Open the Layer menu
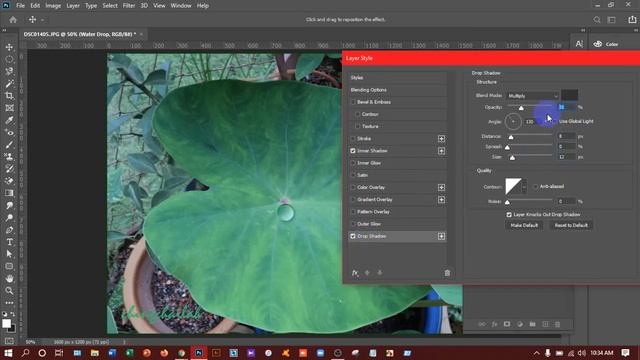The width and height of the screenshot is (640, 360). [x=73, y=6]
